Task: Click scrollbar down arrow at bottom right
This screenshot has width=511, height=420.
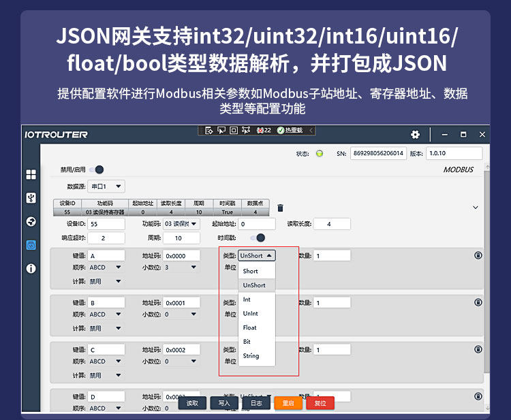Action: tap(487, 407)
